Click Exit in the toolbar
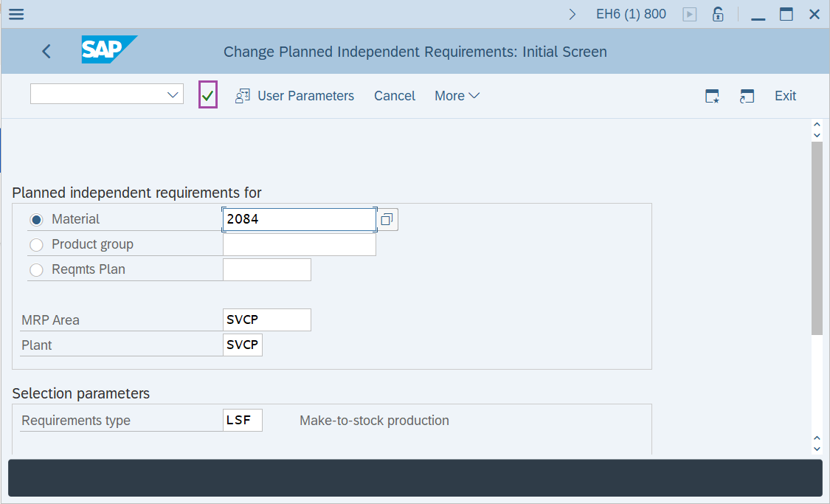Viewport: 830px width, 504px height. (785, 96)
